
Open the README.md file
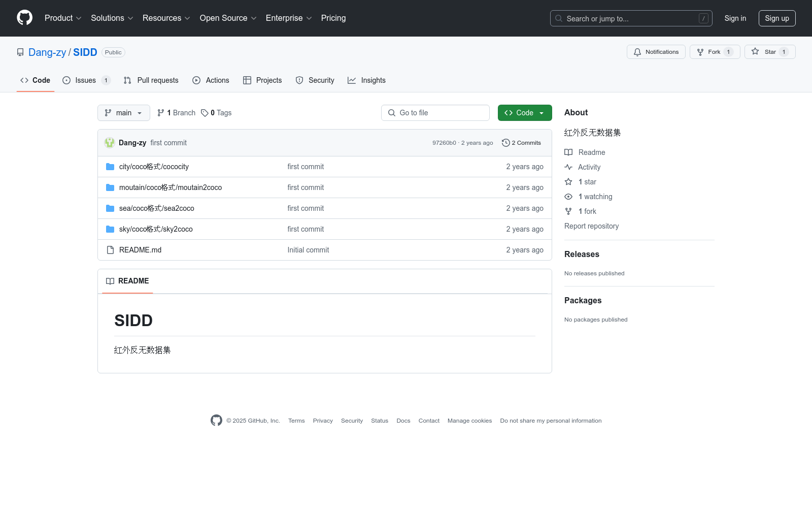(x=140, y=250)
